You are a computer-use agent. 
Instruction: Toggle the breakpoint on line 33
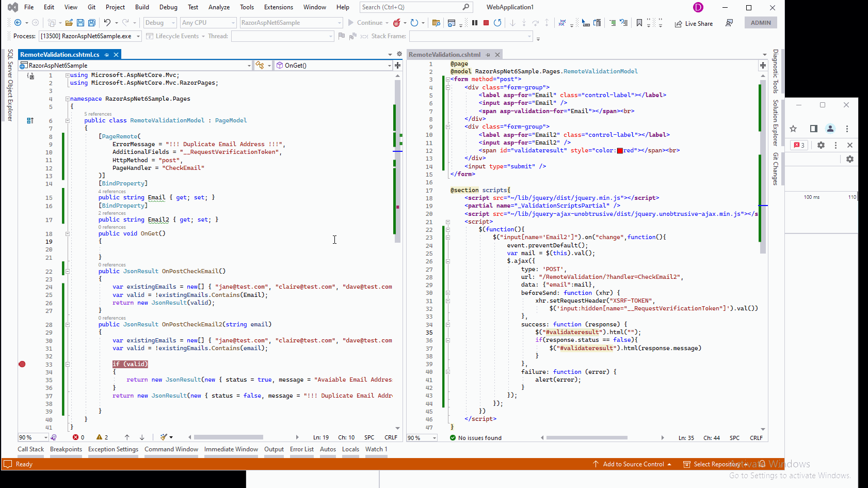[x=22, y=364]
